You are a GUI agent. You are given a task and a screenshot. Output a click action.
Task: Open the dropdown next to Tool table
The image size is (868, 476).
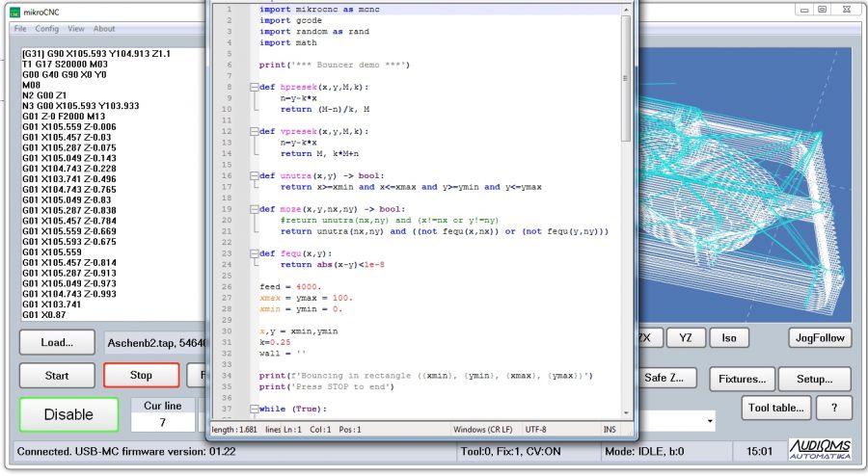[710, 421]
